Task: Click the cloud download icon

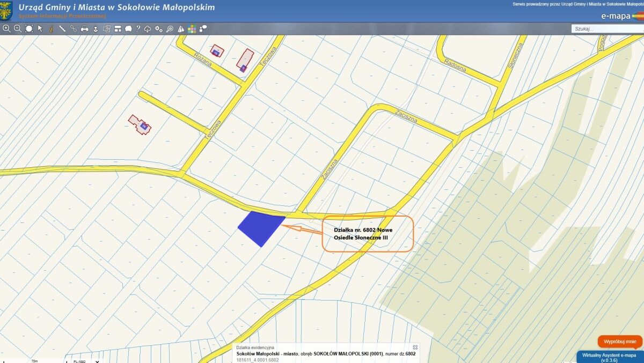Action: point(148,28)
